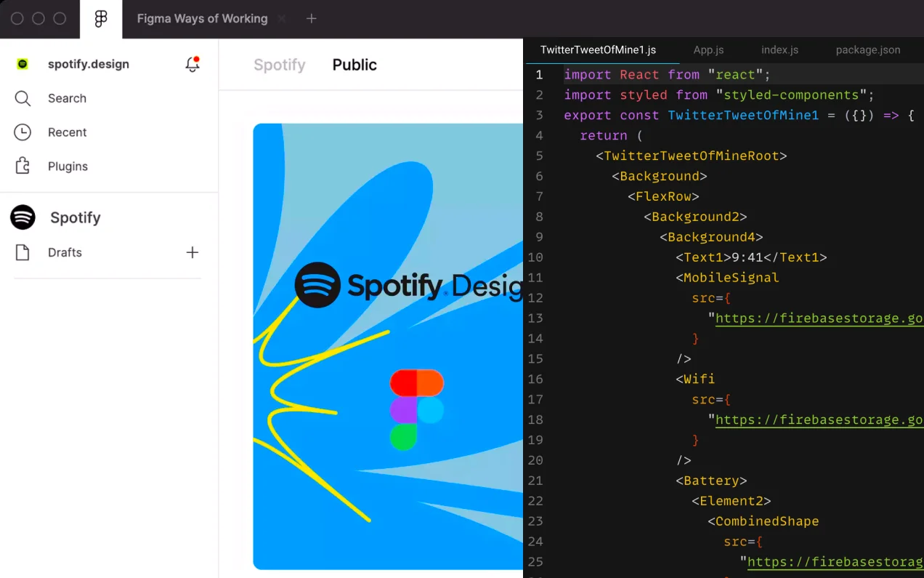924x578 pixels.
Task: Click the "react" import string
Action: (x=735, y=75)
